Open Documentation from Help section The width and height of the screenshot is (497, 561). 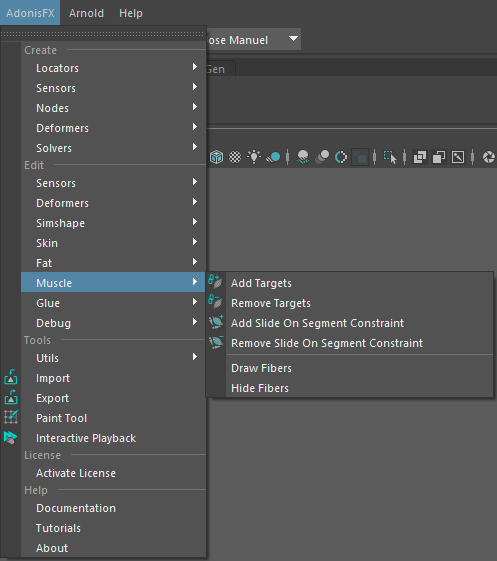(113, 508)
